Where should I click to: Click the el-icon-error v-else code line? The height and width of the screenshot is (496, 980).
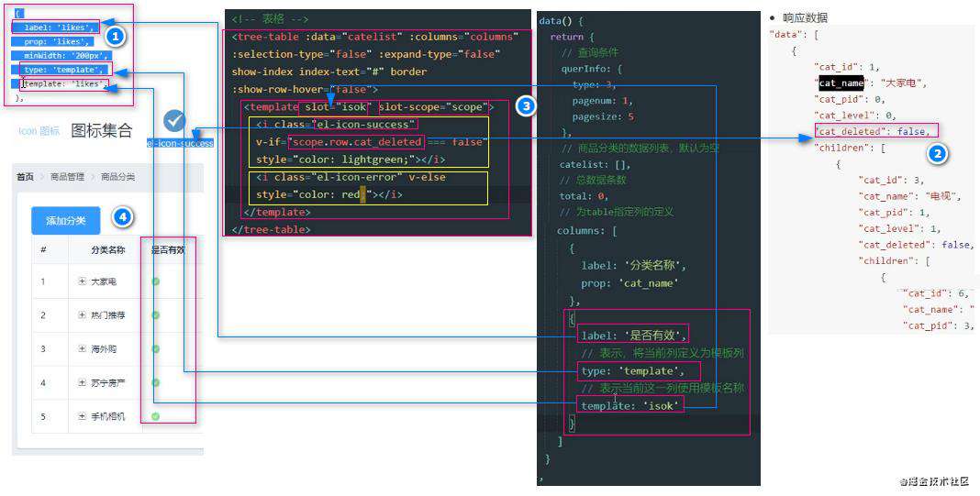[x=351, y=177]
